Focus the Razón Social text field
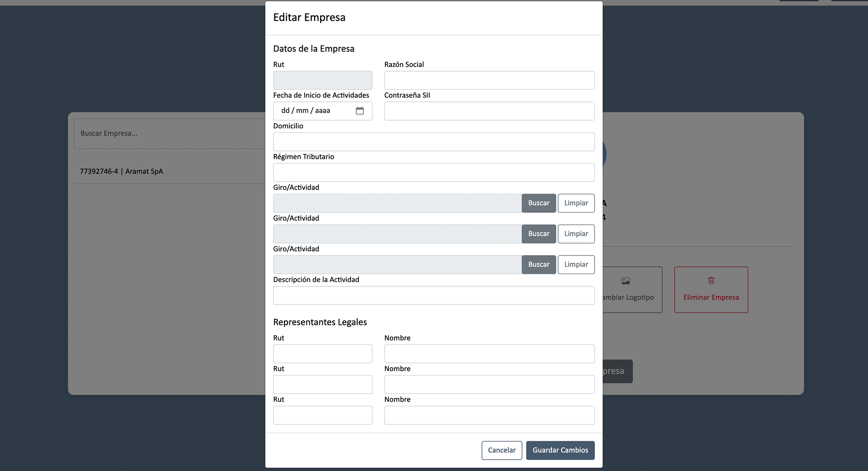 [489, 80]
